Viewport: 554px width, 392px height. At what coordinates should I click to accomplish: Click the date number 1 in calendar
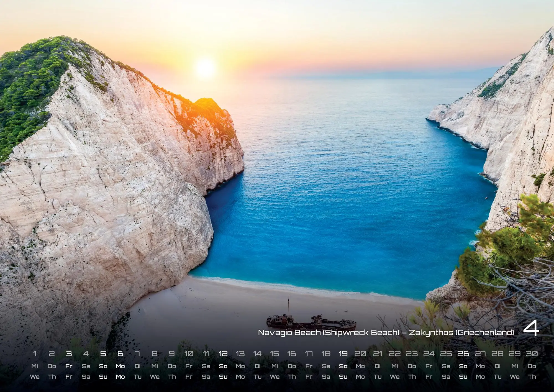tap(35, 354)
